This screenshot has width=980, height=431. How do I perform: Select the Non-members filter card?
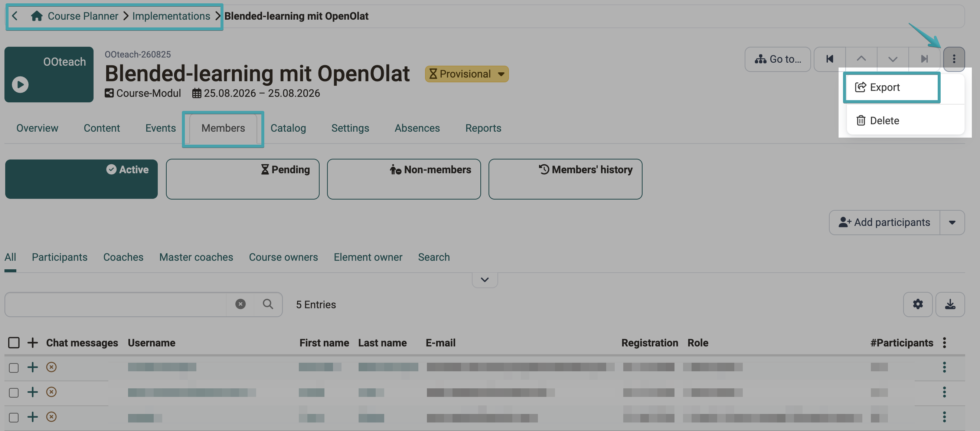coord(404,179)
